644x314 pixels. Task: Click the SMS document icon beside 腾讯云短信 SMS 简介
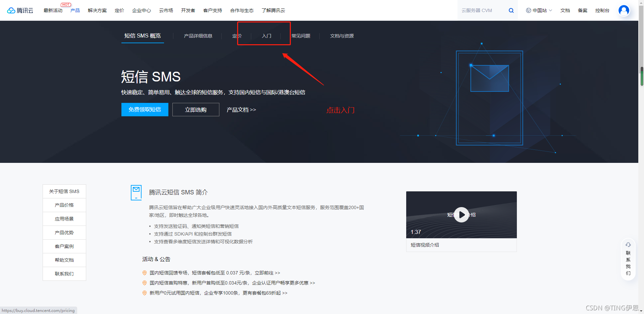click(x=136, y=193)
